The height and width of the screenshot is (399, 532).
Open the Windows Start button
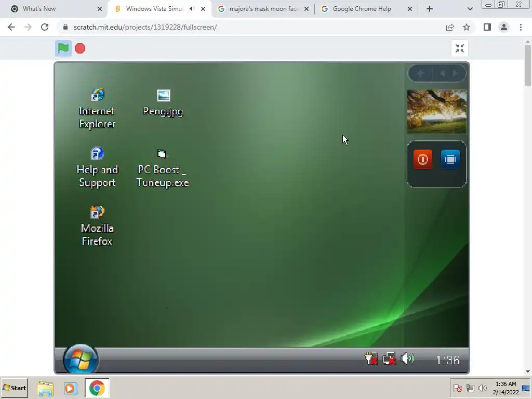[x=14, y=388]
